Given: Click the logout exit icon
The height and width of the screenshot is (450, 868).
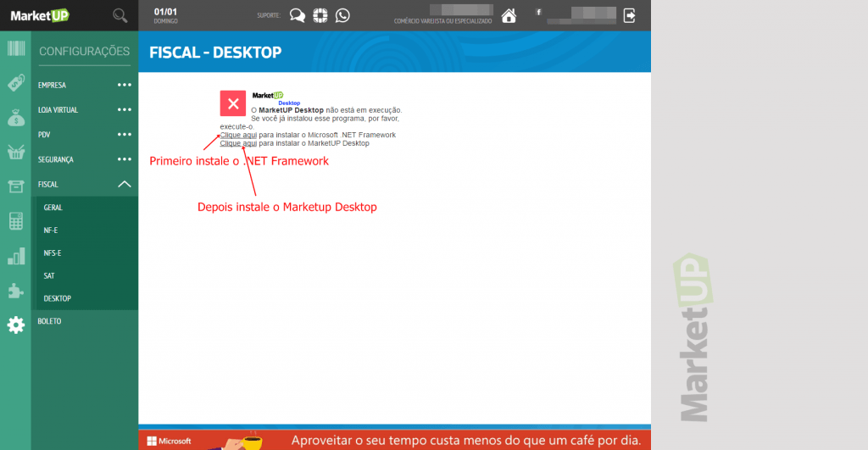Looking at the screenshot, I should coord(630,15).
